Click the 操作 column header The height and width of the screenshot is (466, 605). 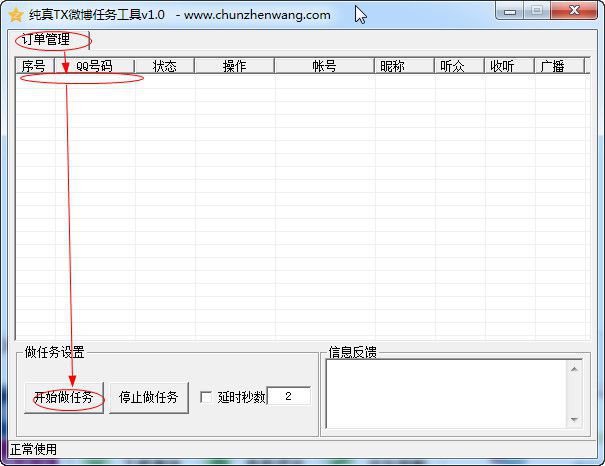(235, 66)
